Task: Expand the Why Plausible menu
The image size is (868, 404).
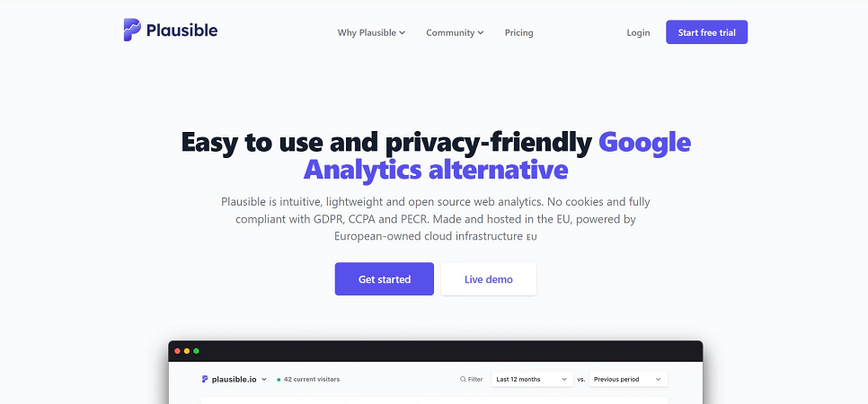Action: [371, 32]
